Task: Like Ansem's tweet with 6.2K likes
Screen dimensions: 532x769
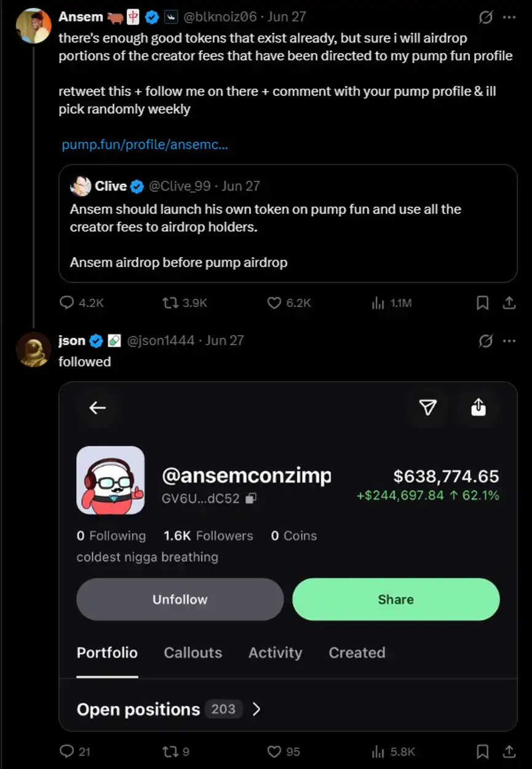Action: pyautogui.click(x=274, y=303)
